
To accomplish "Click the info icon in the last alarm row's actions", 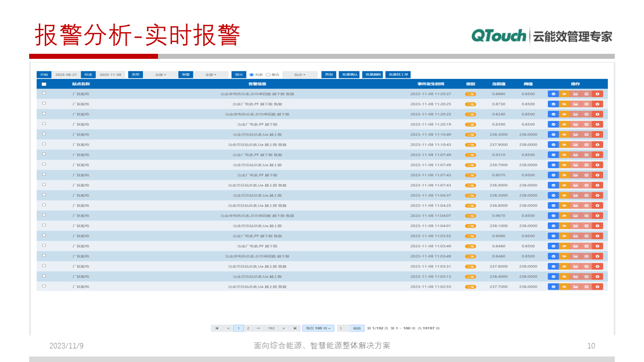I will (x=586, y=286).
